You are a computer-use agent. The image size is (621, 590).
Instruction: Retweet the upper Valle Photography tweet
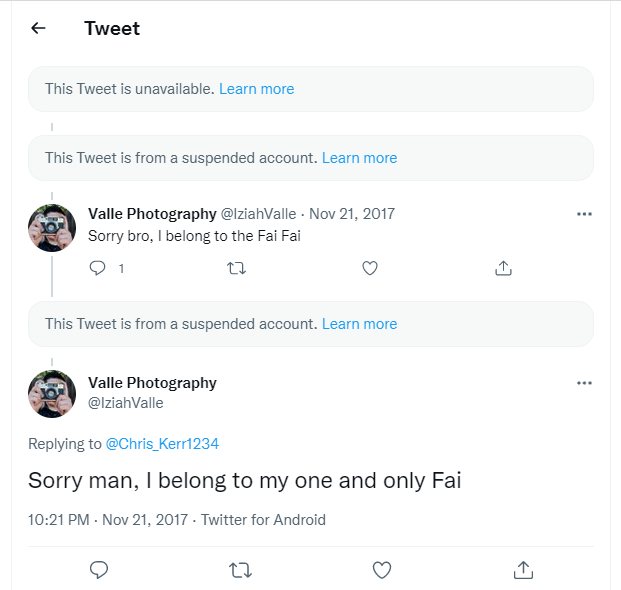click(237, 268)
